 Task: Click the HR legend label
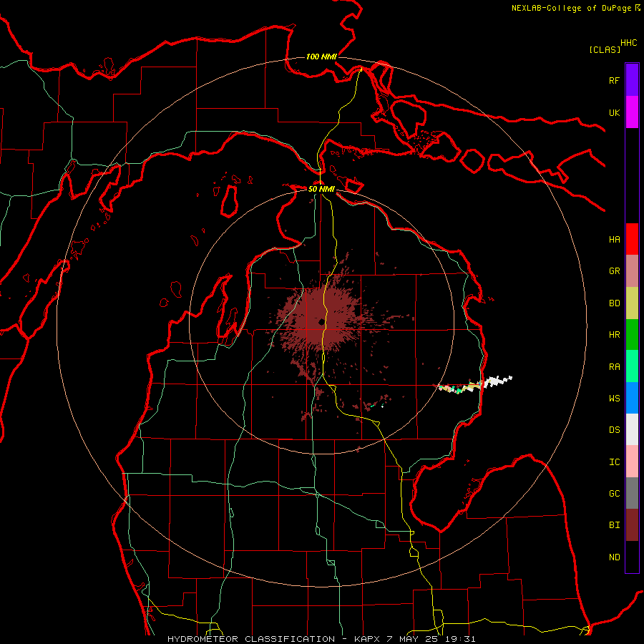(x=614, y=335)
